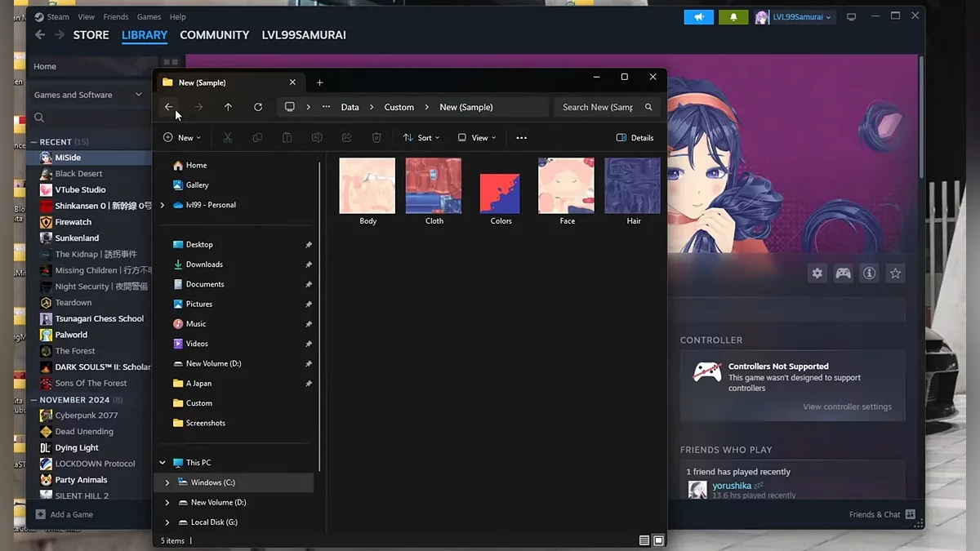This screenshot has width=980, height=551.
Task: Switch to the COMMUNITY tab
Action: tap(214, 35)
